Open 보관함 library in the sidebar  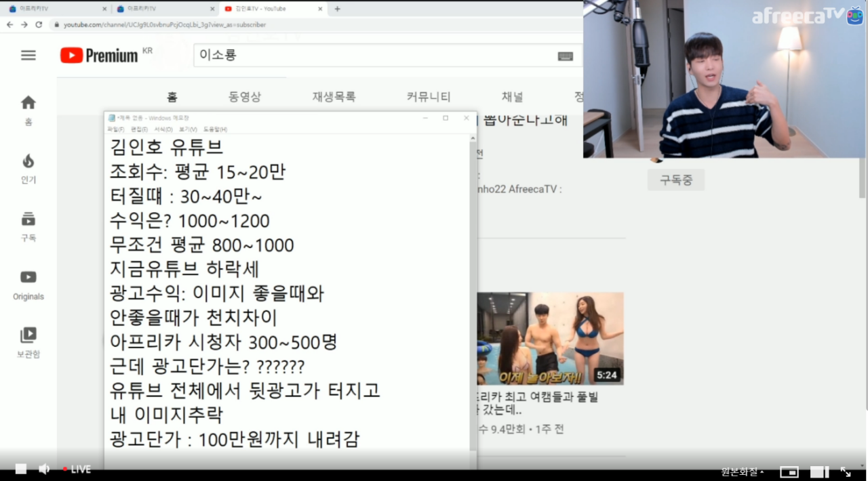[x=28, y=343]
